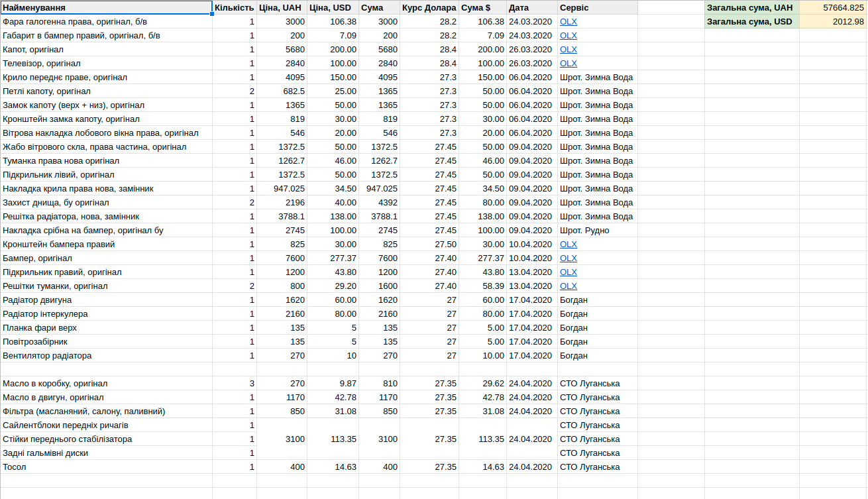
Task: Open the OLX link for Кронштейн бампера правий
Action: (568, 244)
